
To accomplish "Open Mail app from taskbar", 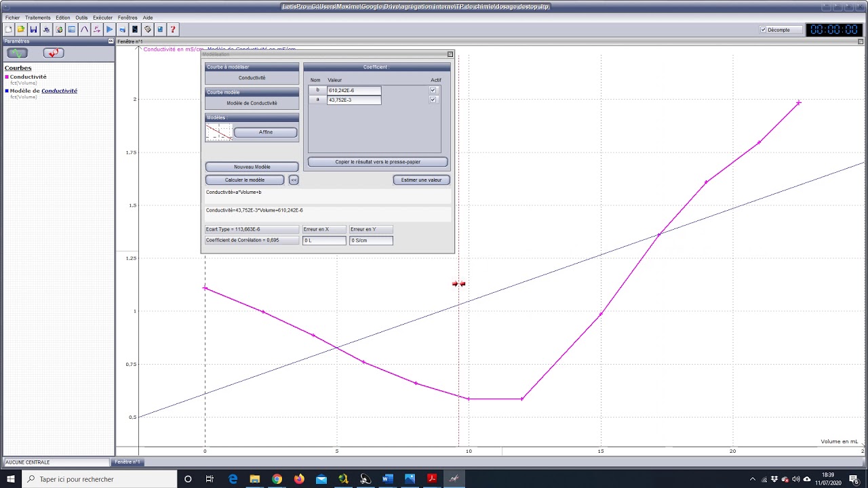I will [x=321, y=479].
